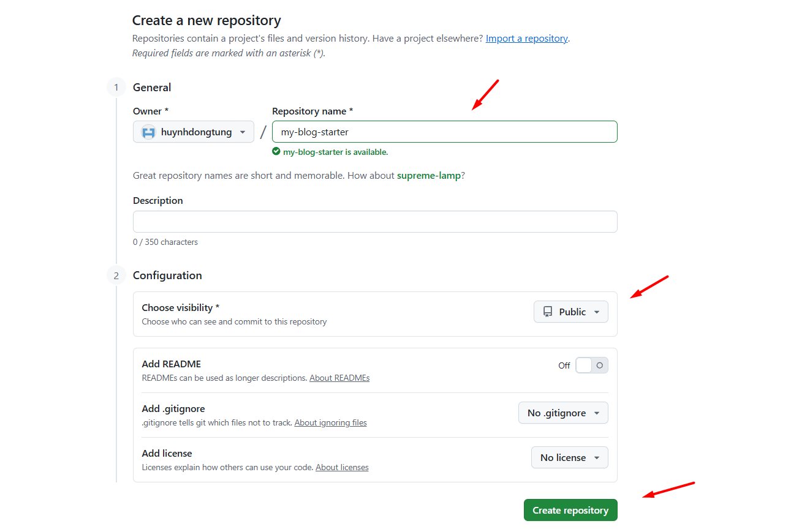
Task: Open the Import a repository link
Action: pyautogui.click(x=526, y=38)
